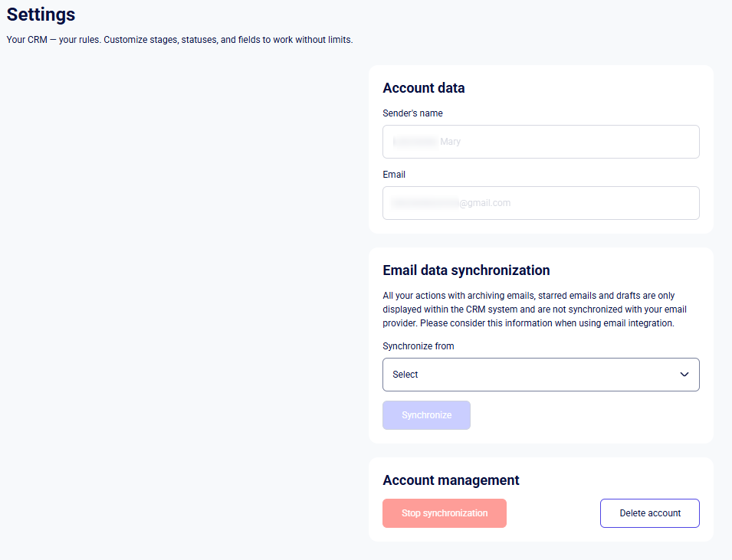This screenshot has width=732, height=560.
Task: Click the "Select" placeholder text
Action: click(405, 375)
